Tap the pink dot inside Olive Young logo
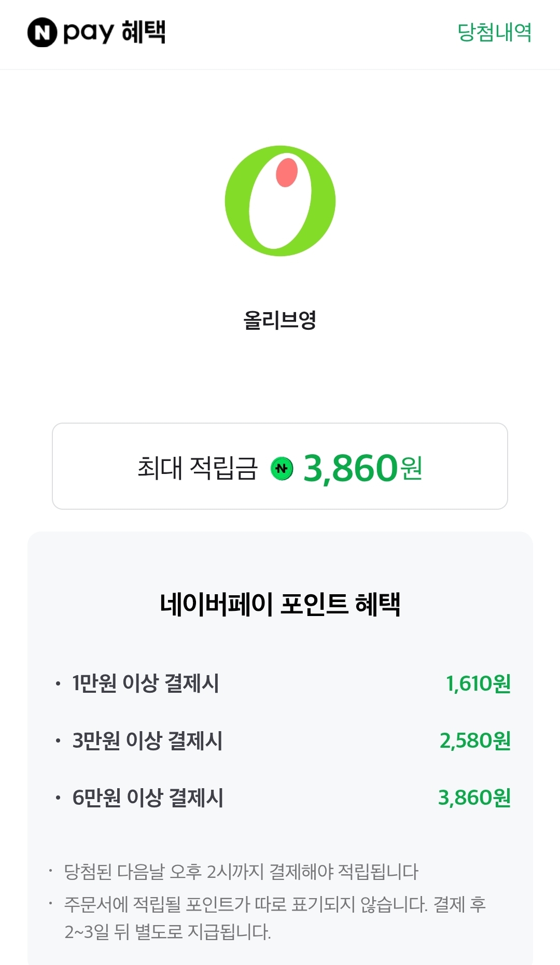560x965 pixels. [287, 173]
